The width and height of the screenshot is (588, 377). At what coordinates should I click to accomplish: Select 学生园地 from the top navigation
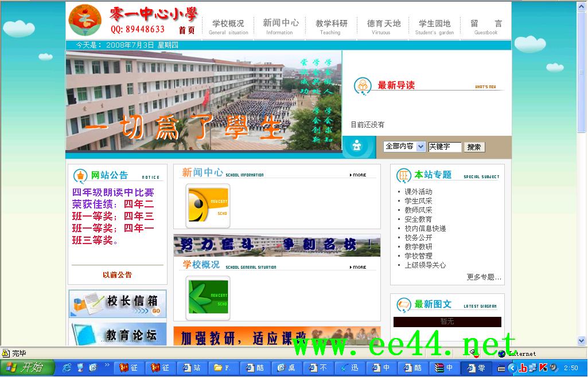click(x=434, y=26)
